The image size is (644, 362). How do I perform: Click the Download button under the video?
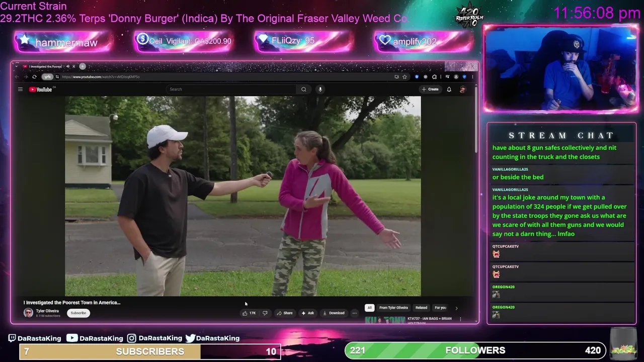pyautogui.click(x=334, y=313)
